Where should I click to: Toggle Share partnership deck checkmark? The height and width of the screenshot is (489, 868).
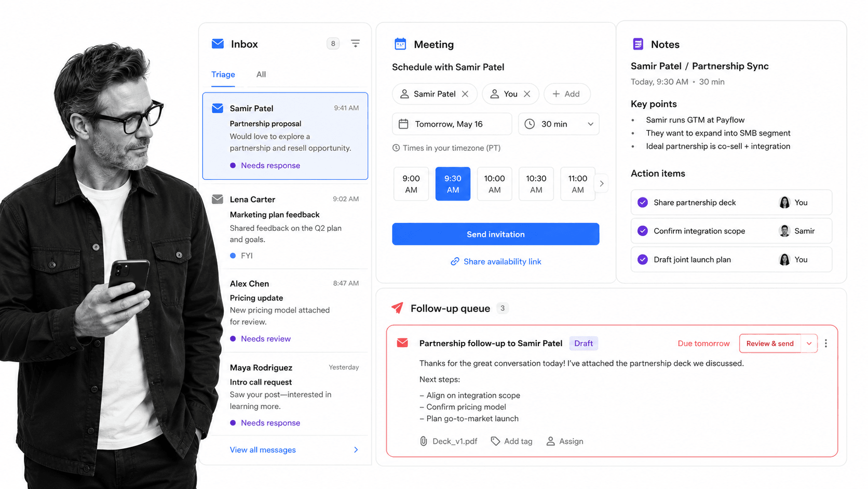[x=643, y=203]
